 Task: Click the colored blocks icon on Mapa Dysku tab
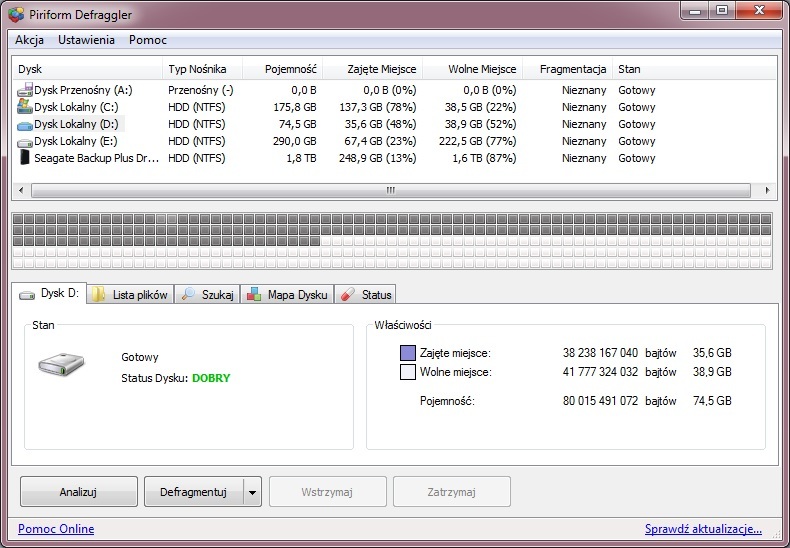[x=254, y=295]
